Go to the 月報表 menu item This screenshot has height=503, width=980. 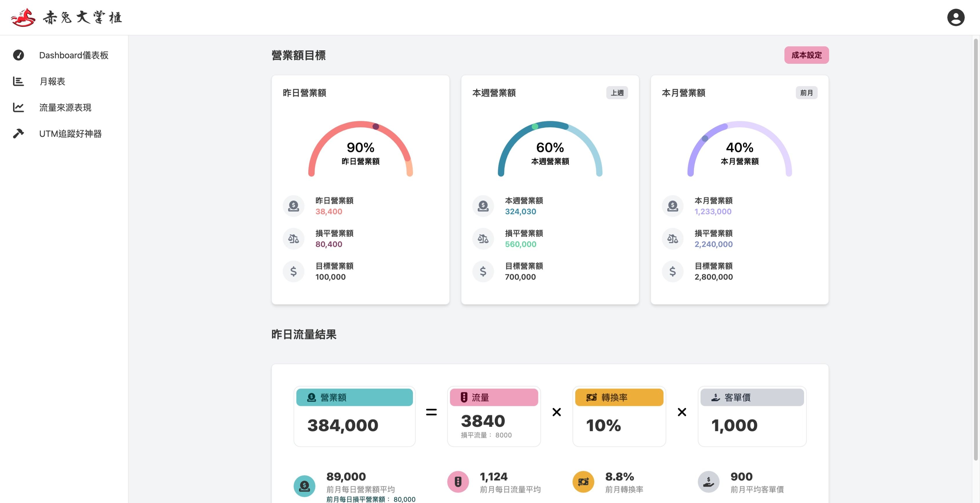coord(64,81)
